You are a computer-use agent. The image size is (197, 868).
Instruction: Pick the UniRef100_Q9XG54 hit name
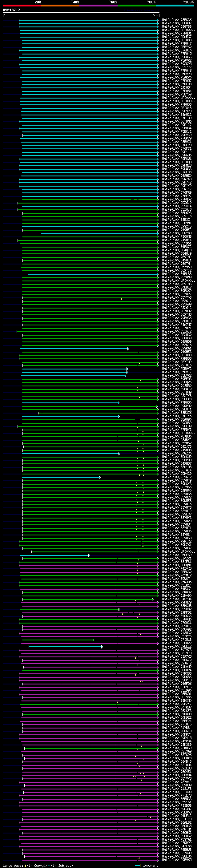click(x=176, y=88)
